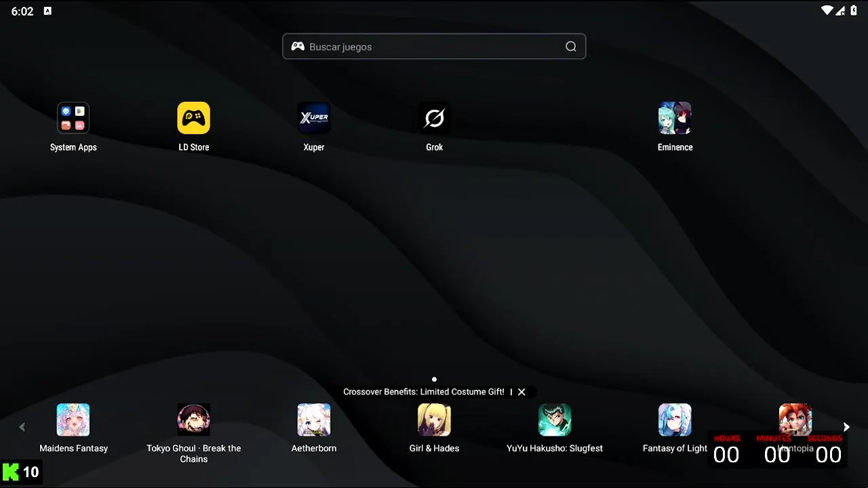
Task: Show next recommended games with right arrow
Action: (x=846, y=427)
